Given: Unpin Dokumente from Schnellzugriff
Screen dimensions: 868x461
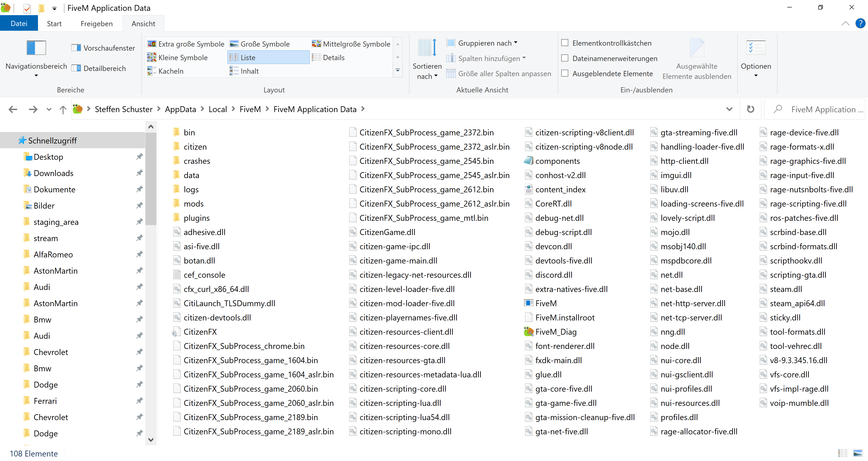Looking at the screenshot, I should coord(139,189).
